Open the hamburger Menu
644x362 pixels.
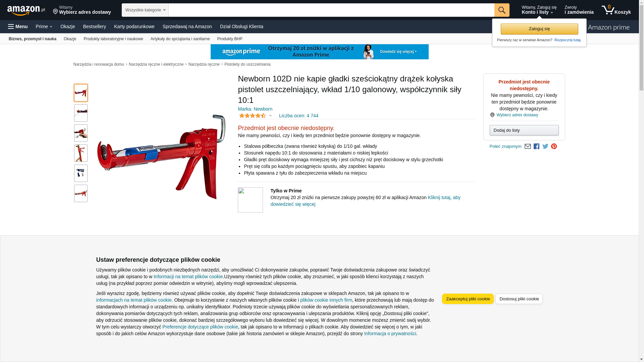18,26
